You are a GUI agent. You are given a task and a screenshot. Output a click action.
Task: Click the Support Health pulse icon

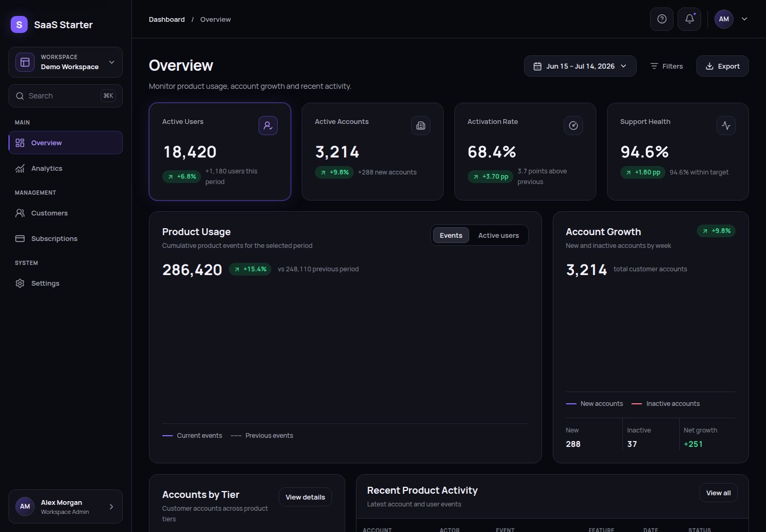[x=726, y=126]
